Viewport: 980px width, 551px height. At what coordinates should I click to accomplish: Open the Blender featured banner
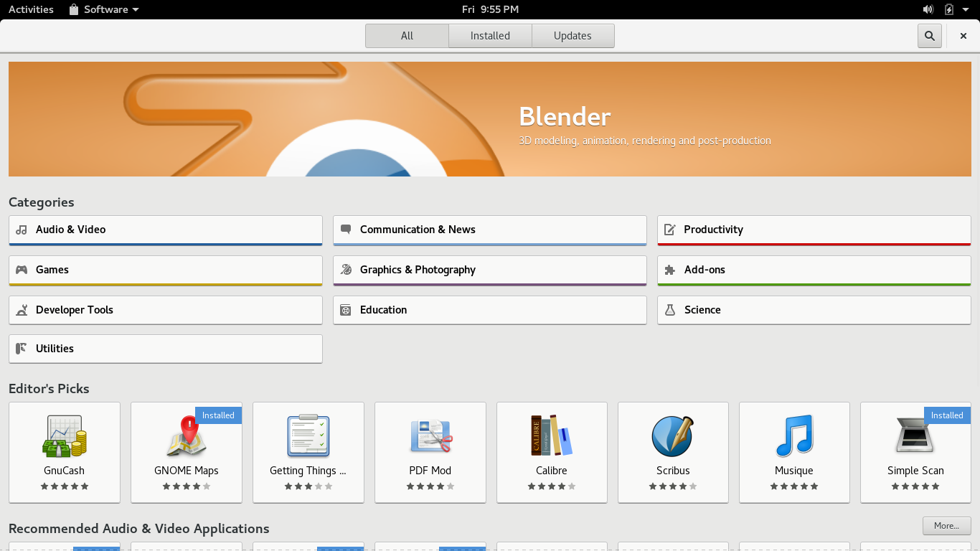(x=490, y=119)
